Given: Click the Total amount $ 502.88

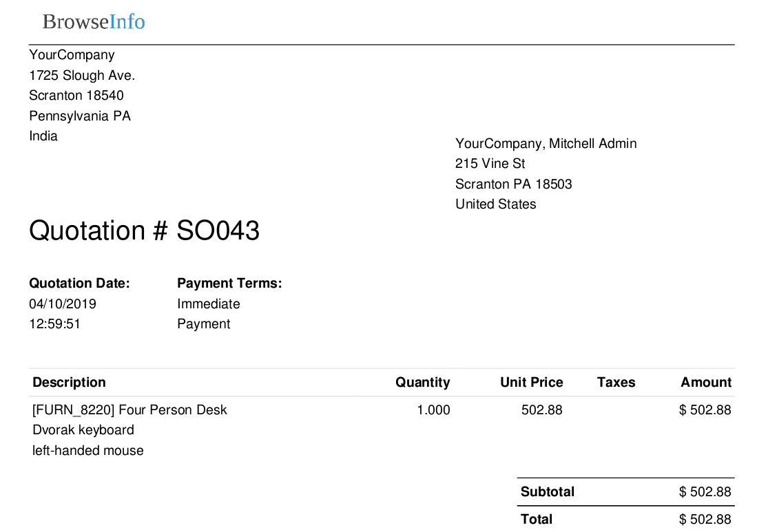Looking at the screenshot, I should pos(705,520).
